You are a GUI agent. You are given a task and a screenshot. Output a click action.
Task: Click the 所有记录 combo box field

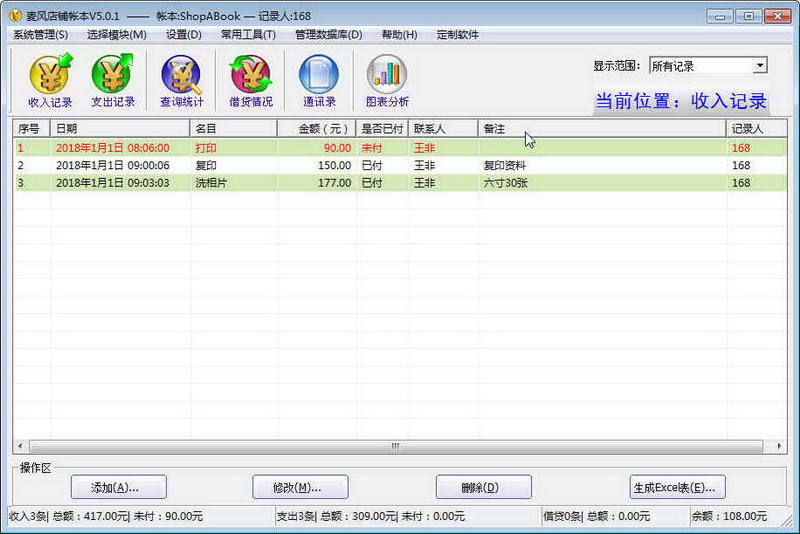click(x=708, y=66)
